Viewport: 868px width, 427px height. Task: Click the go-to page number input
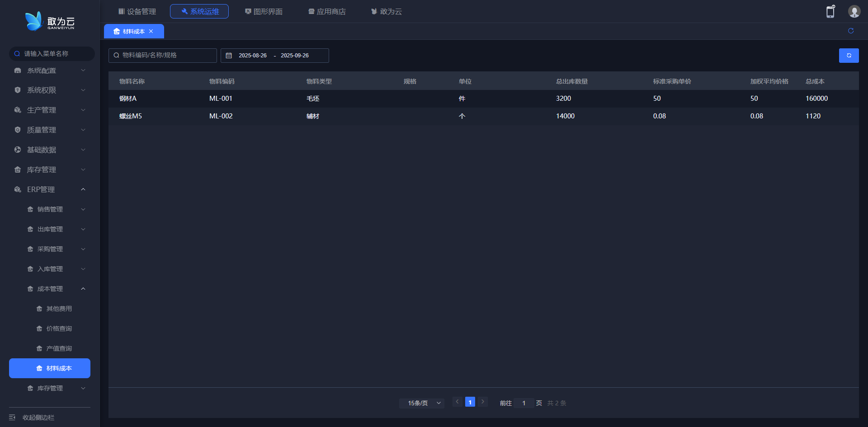click(x=524, y=403)
